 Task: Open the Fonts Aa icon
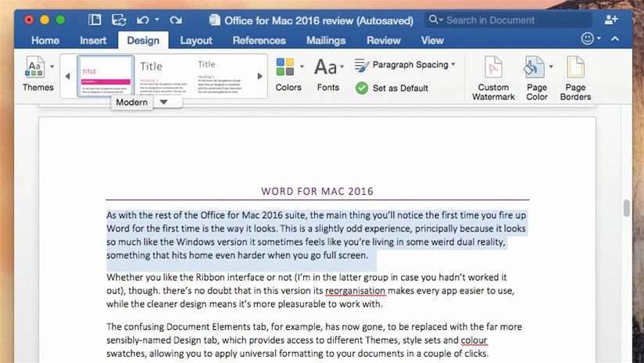[325, 66]
